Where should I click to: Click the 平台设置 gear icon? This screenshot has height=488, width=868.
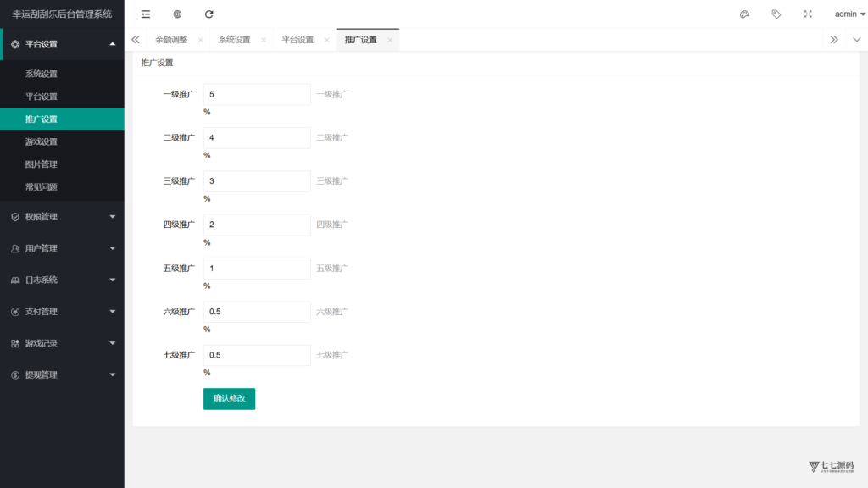click(15, 44)
